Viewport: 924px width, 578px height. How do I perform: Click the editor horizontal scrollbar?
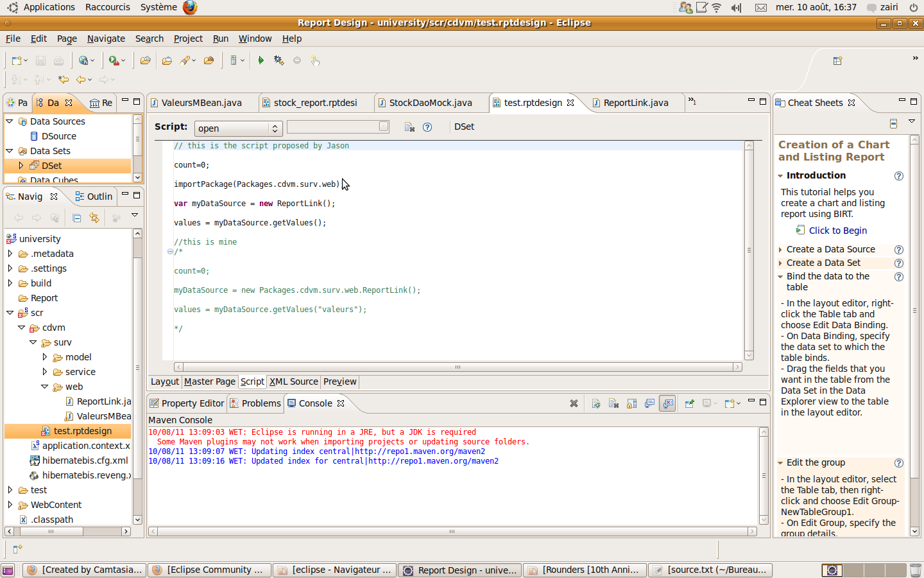pos(457,367)
